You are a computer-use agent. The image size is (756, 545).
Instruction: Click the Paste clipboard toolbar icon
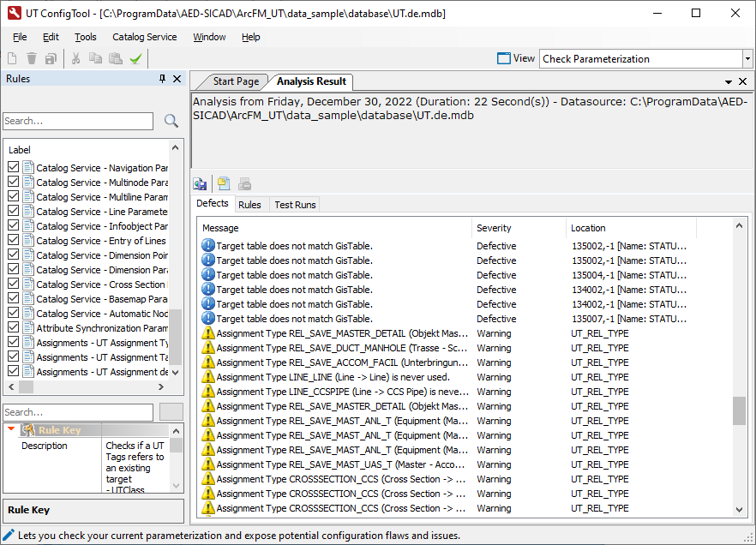[116, 59]
